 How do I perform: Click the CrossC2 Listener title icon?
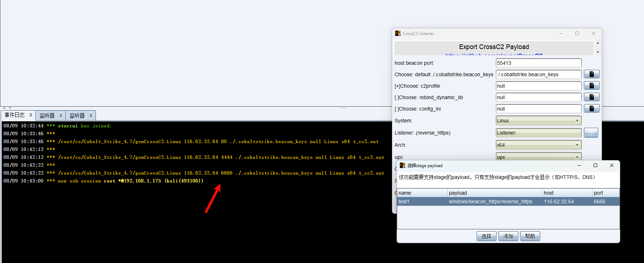(x=398, y=33)
